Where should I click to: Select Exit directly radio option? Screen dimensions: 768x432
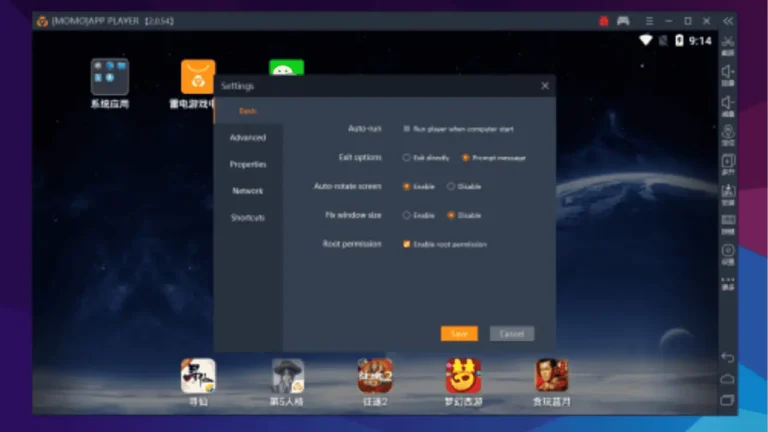(407, 158)
